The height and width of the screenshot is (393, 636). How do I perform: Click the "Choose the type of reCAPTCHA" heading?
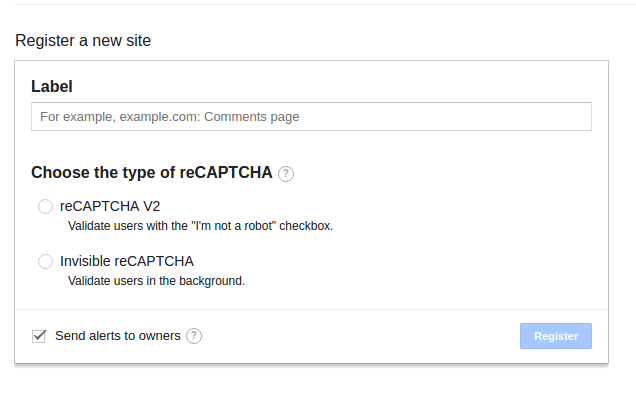click(x=152, y=173)
